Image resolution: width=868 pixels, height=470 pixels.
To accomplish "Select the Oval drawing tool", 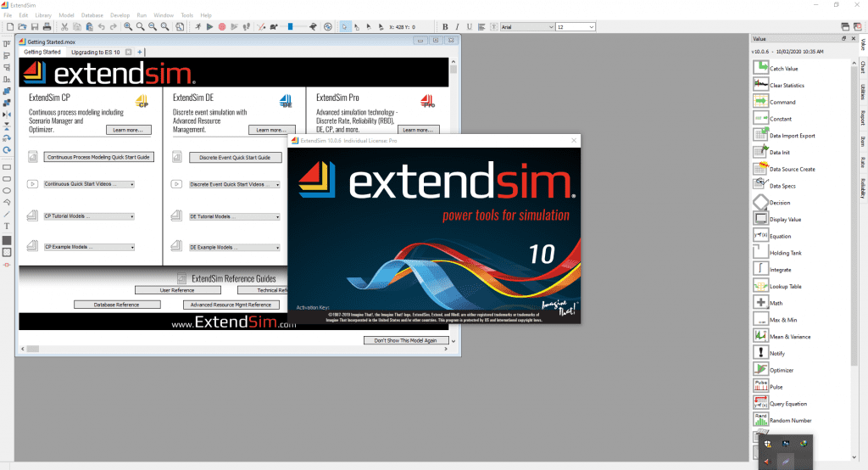I will [x=7, y=191].
